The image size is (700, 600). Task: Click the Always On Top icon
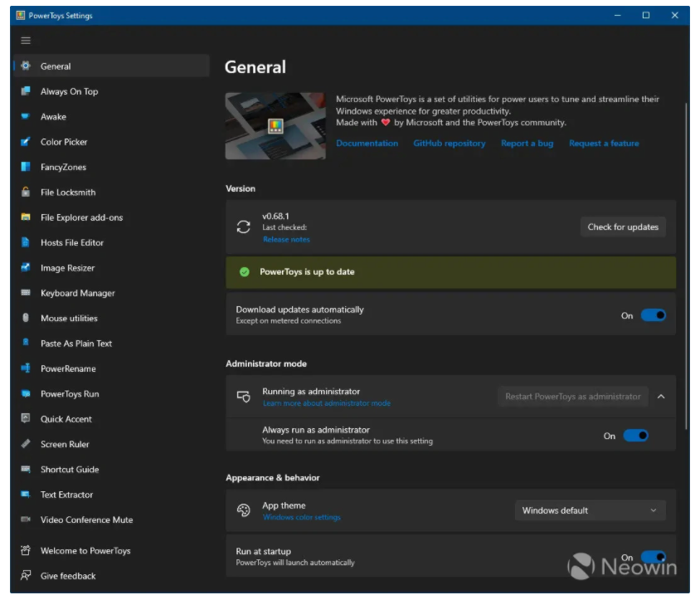click(x=26, y=91)
